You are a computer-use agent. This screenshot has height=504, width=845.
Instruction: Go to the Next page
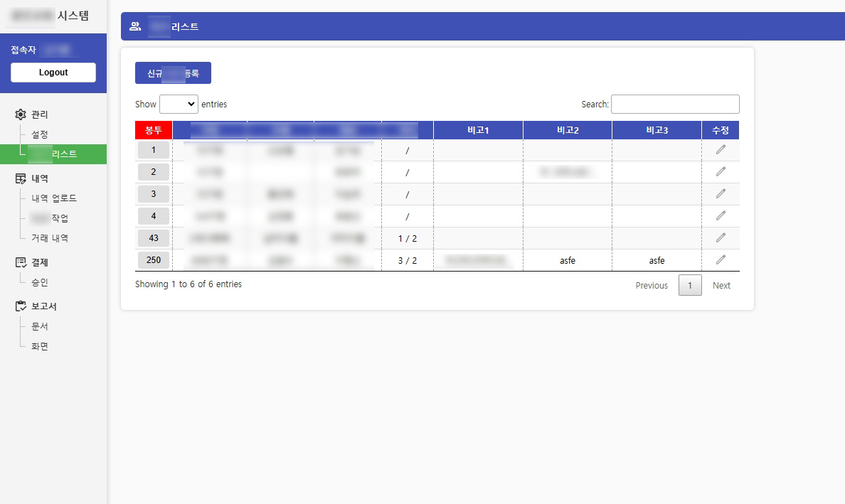(x=721, y=285)
